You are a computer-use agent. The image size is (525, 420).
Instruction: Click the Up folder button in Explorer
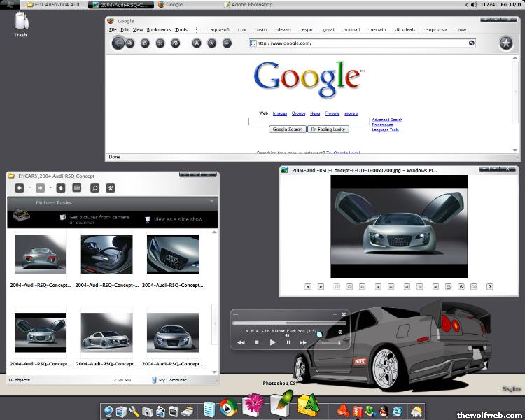point(61,188)
